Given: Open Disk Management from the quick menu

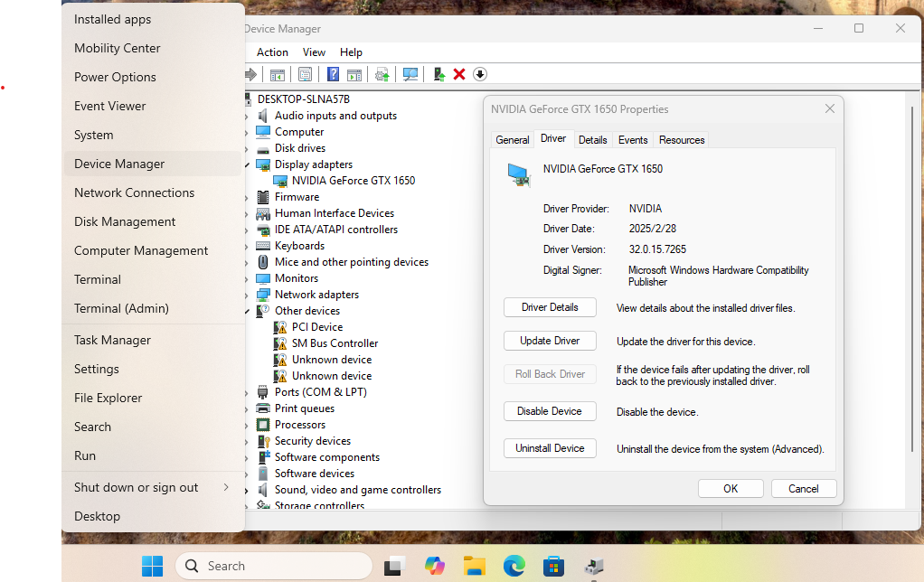Looking at the screenshot, I should [x=153, y=221].
